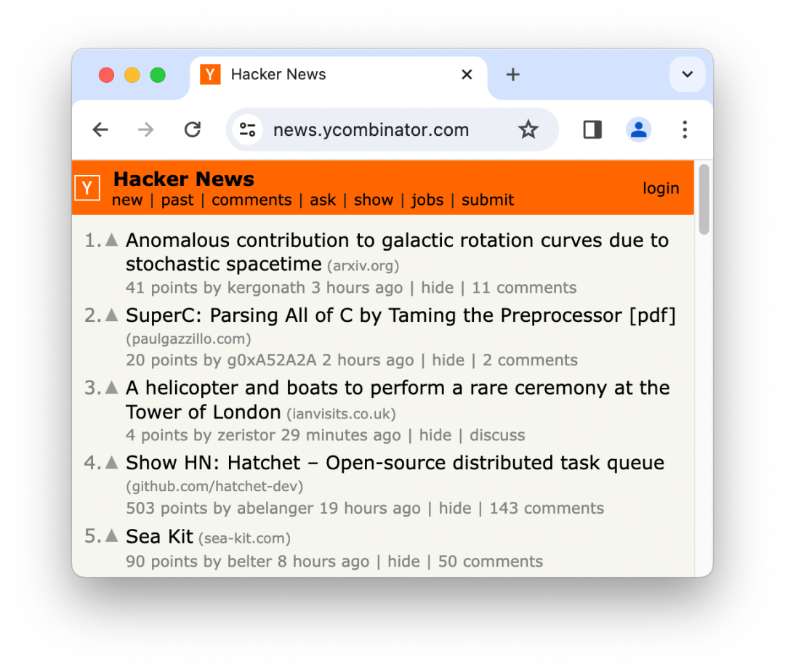Upvote the Anomalous contribution story
Viewport: 785px width, 672px height.
click(x=112, y=240)
